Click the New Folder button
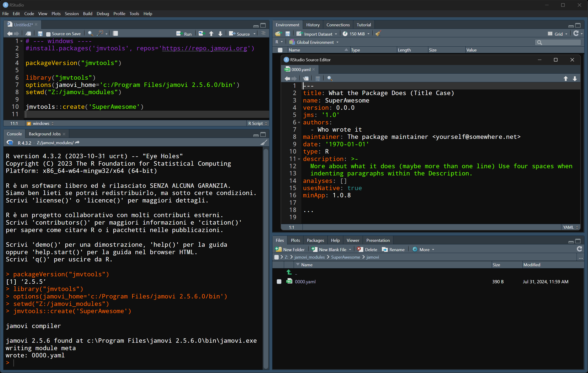This screenshot has width=588, height=373. pos(290,250)
